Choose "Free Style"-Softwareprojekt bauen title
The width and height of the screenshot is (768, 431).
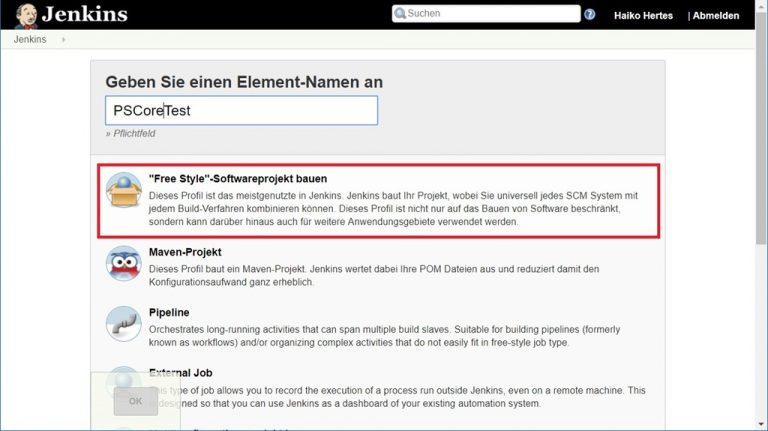click(238, 179)
